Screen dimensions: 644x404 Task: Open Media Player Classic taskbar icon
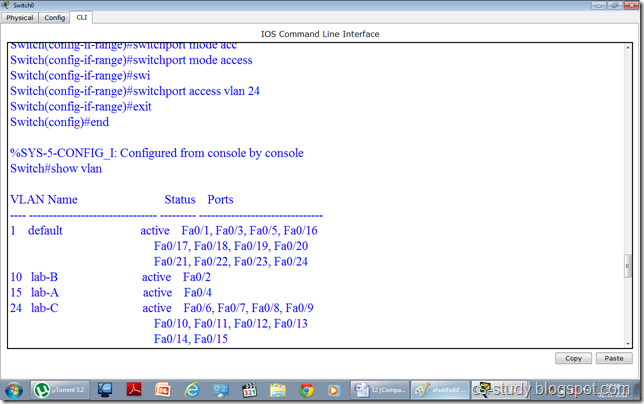coord(249,390)
